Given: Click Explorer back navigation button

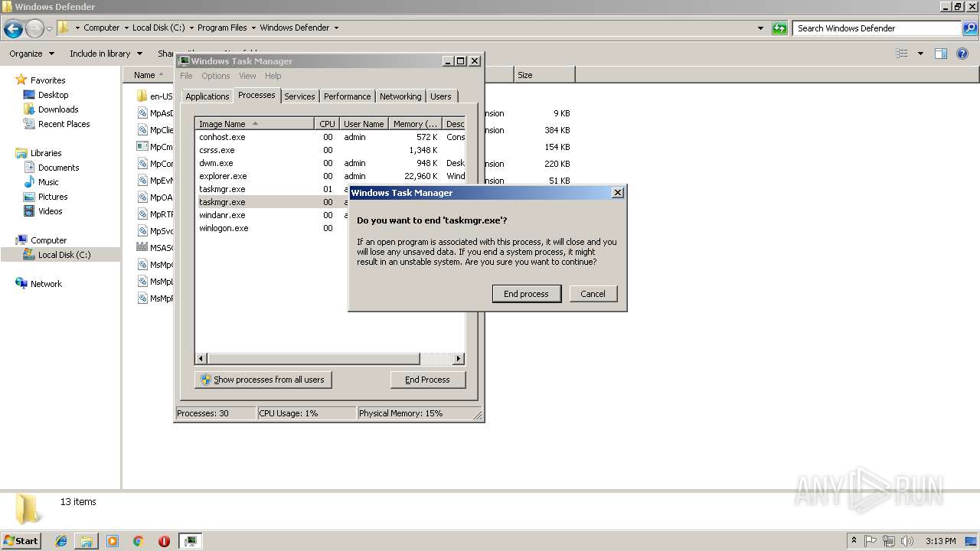Looking at the screenshot, I should [x=13, y=29].
